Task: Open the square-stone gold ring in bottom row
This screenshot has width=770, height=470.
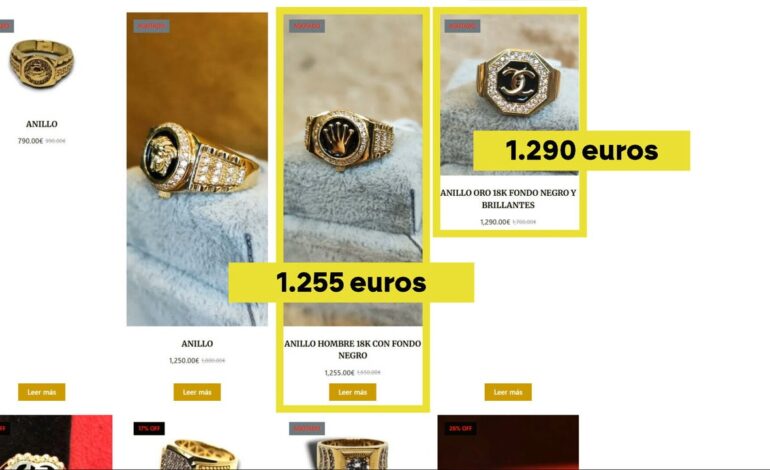Action: click(x=352, y=454)
